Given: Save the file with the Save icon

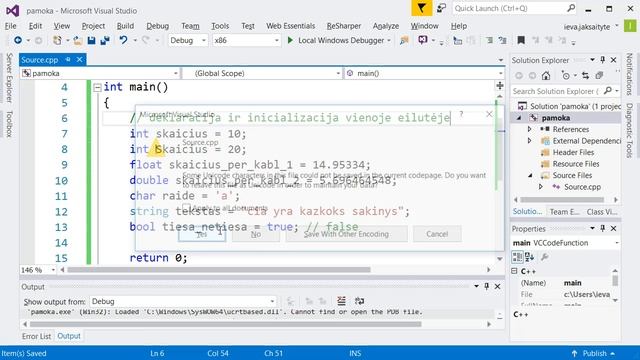Looking at the screenshot, I should (91, 40).
